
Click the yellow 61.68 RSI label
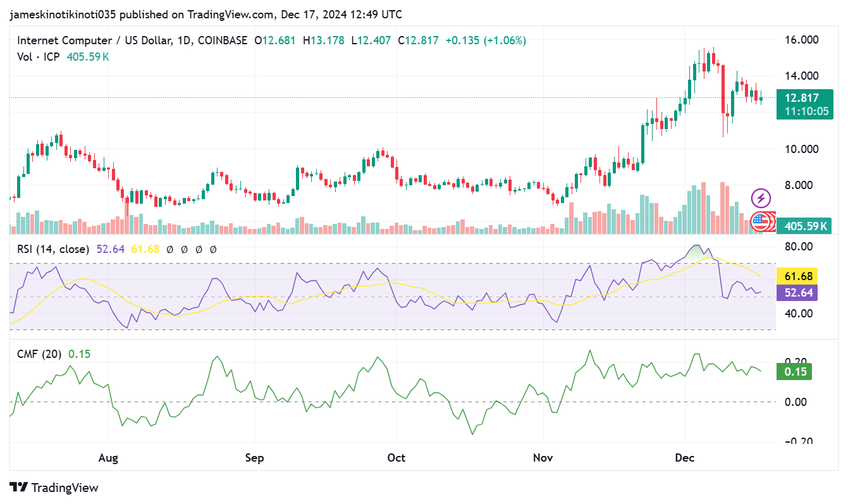[x=797, y=276]
